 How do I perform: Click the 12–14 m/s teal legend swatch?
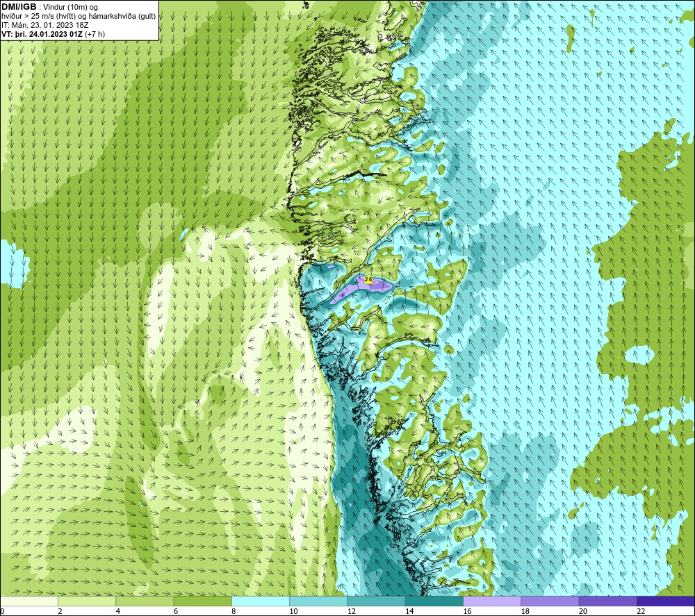tap(376, 601)
